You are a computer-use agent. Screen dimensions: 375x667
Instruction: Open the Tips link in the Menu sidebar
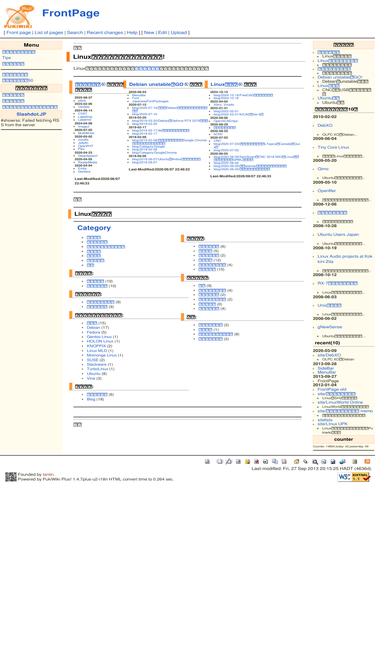point(6,57)
